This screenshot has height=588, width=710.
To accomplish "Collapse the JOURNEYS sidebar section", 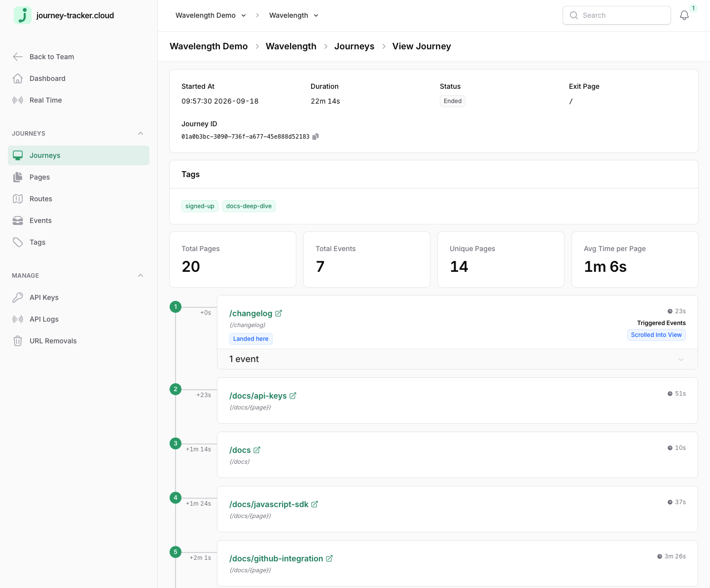I will [141, 134].
